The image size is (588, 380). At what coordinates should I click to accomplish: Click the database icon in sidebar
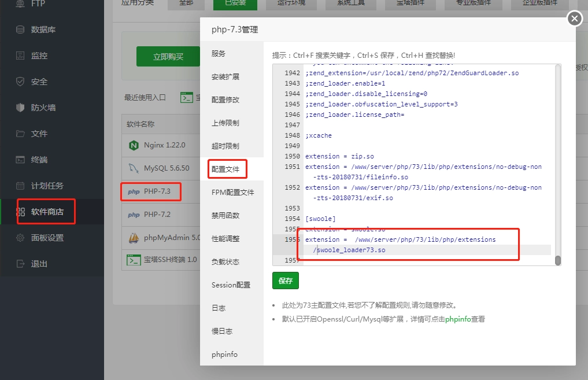[x=20, y=29]
